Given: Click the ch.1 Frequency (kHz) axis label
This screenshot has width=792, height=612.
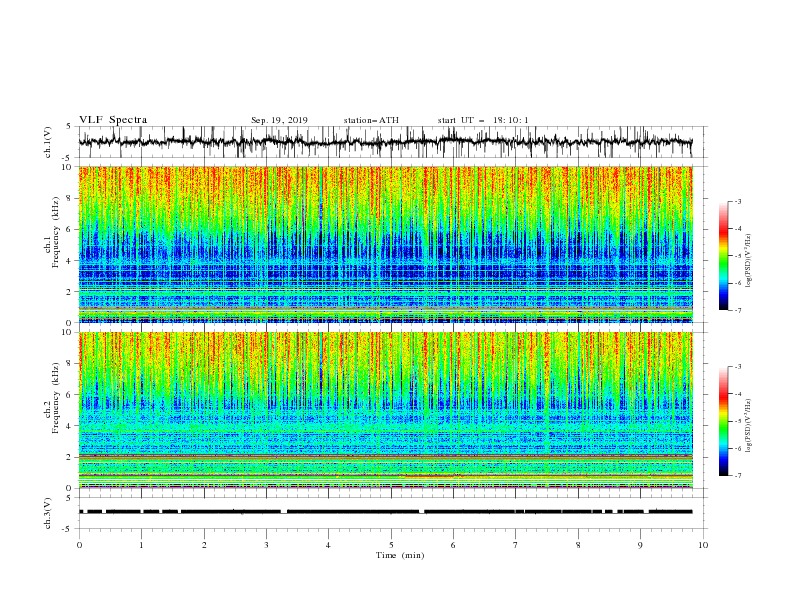Looking at the screenshot, I should 52,232.
